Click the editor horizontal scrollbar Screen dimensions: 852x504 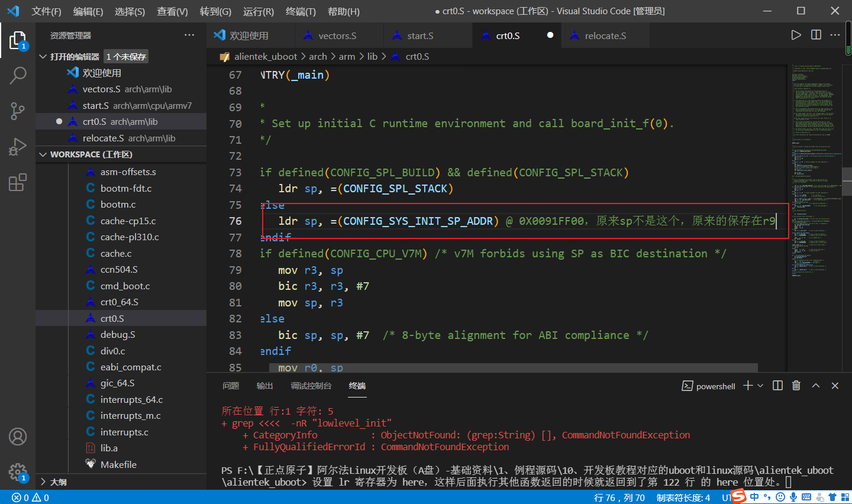[x=514, y=367]
